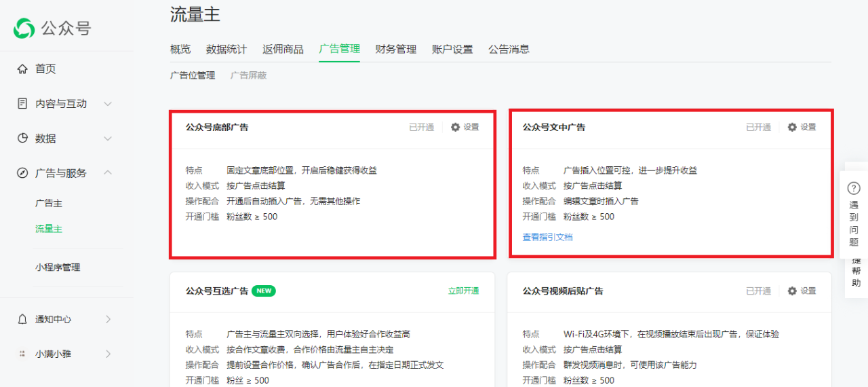Image resolution: width=868 pixels, height=387 pixels.
Task: Click the 公众号底部广告 card title
Action: coord(217,127)
